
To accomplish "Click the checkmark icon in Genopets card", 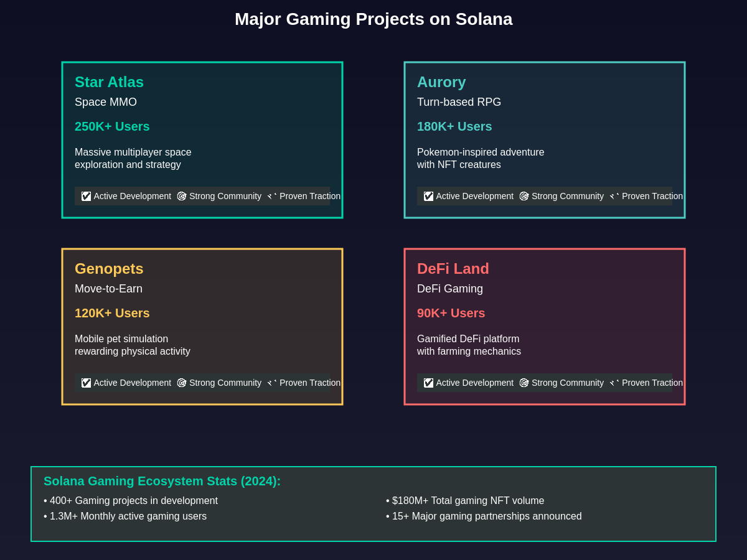I will click(86, 383).
